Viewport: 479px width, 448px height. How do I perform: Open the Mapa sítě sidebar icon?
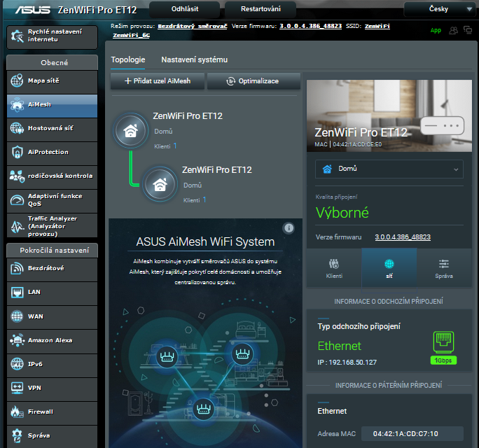pos(18,81)
